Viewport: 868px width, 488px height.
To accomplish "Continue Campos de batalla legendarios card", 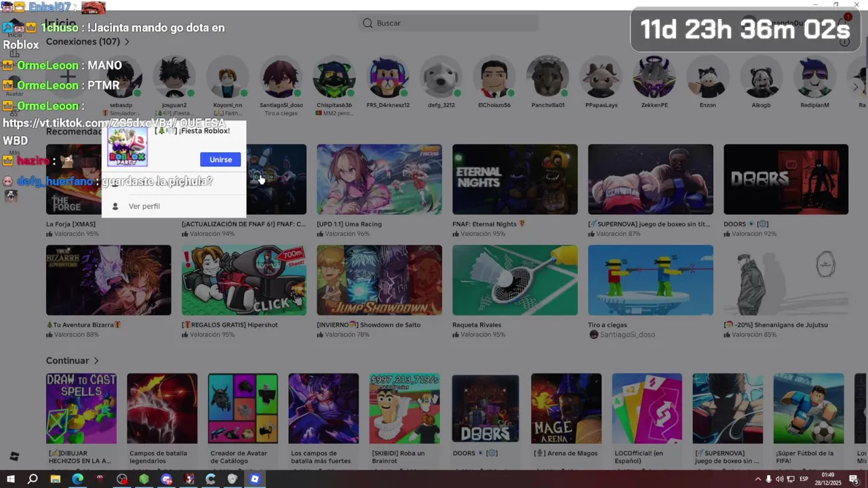I will coord(162,408).
